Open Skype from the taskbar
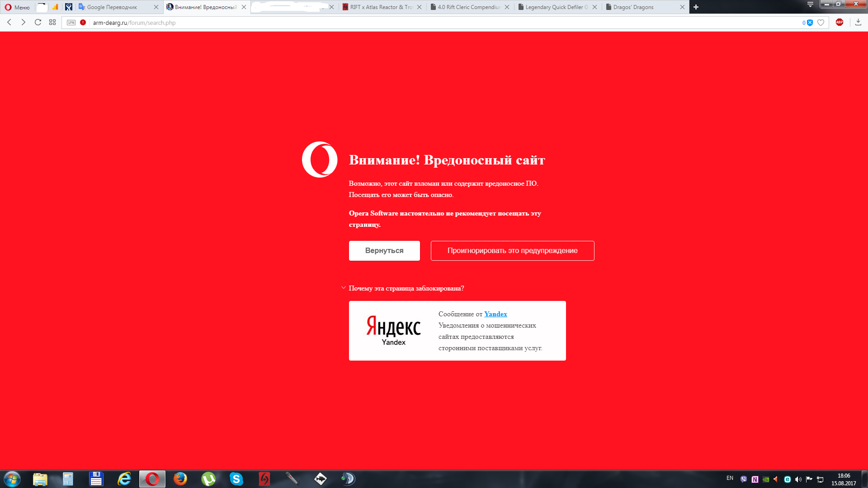This screenshot has width=868, height=488. pos(236,479)
